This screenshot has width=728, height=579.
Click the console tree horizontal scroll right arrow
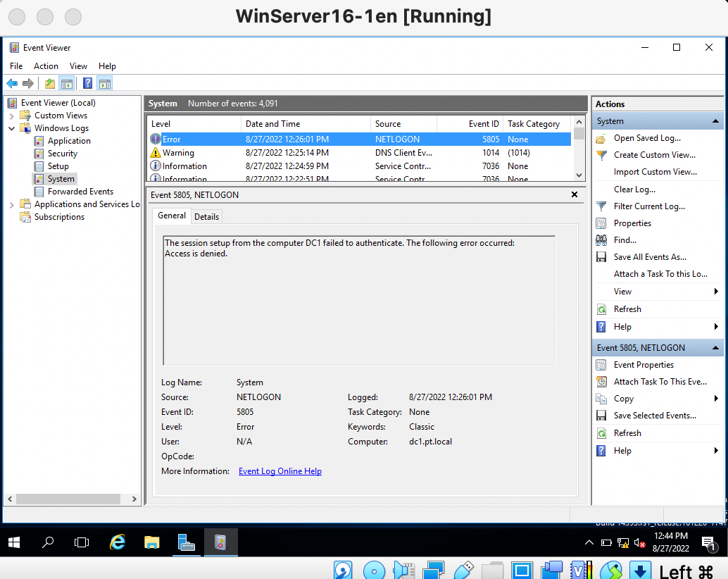point(134,499)
